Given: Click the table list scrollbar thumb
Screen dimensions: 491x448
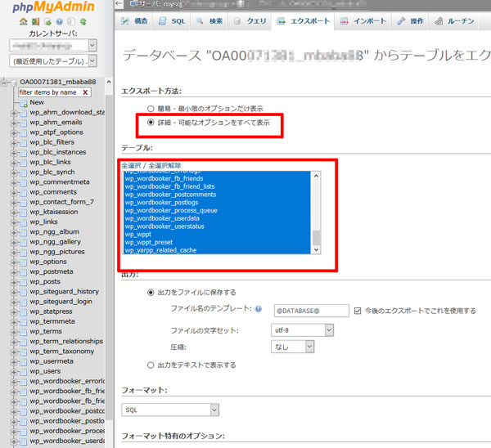Looking at the screenshot, I should [x=316, y=237].
